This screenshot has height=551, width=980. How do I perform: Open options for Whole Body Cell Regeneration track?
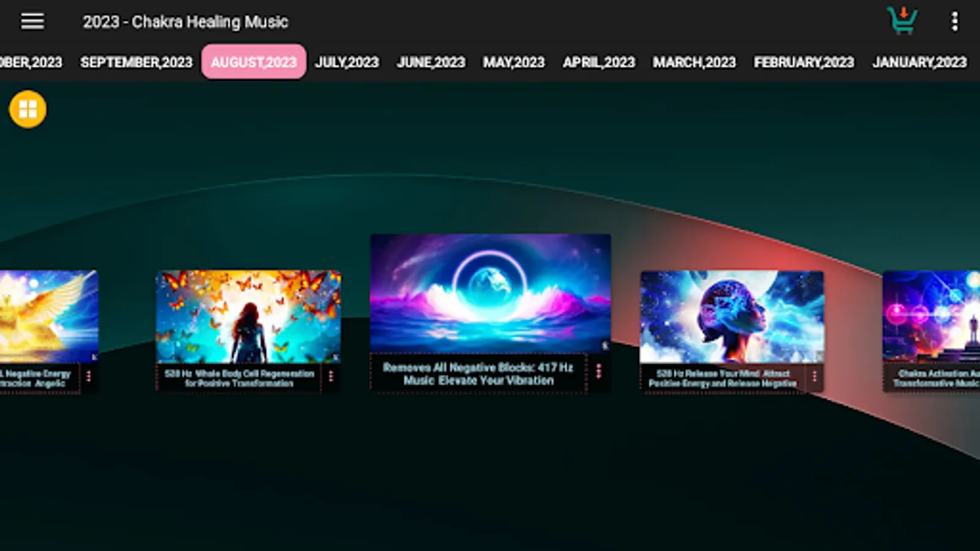coord(331,376)
